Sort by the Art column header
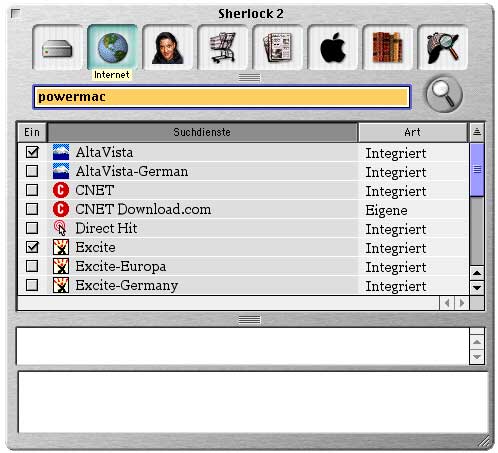Screen dimensions: 498x453 [413, 132]
